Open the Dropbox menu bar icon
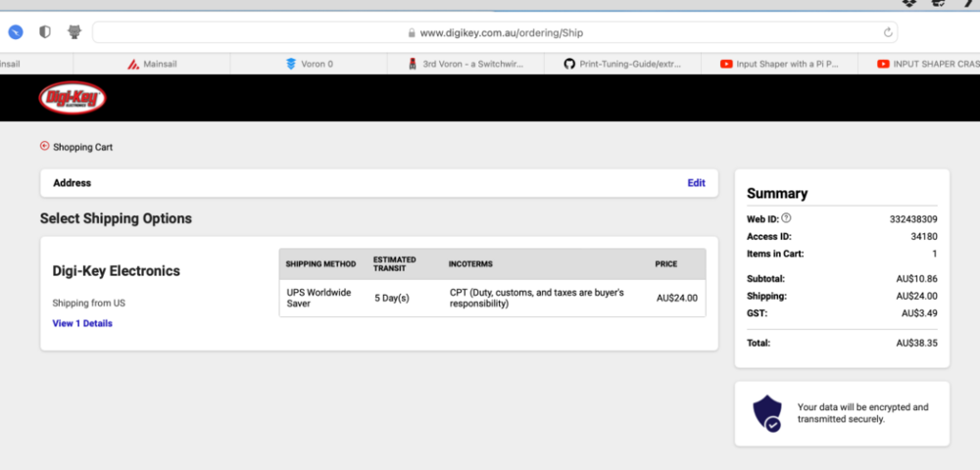 pyautogui.click(x=909, y=4)
